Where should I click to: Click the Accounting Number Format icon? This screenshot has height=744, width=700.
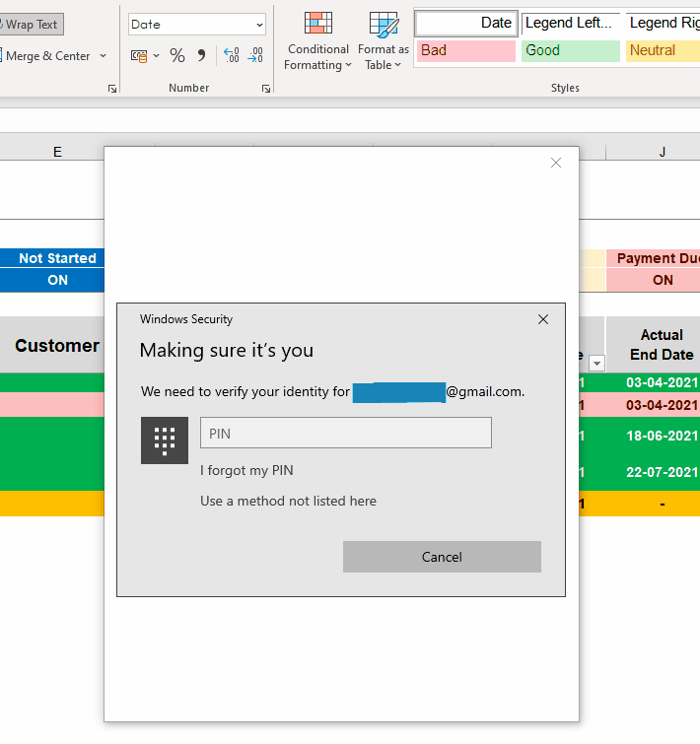pos(139,56)
